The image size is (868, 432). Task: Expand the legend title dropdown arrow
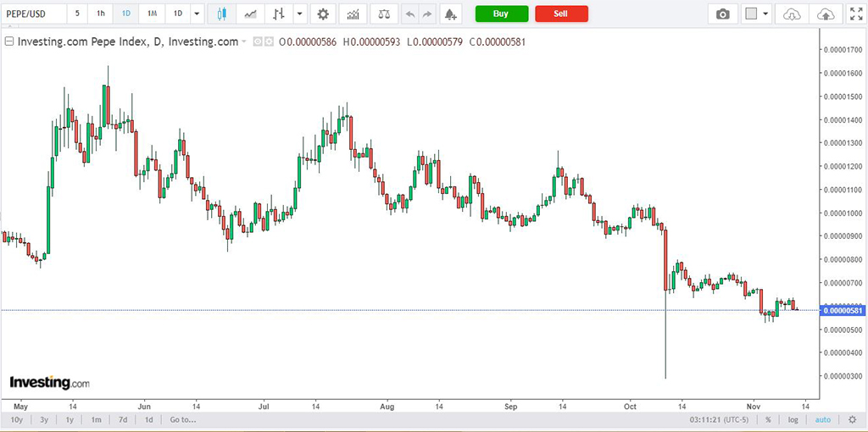click(243, 42)
